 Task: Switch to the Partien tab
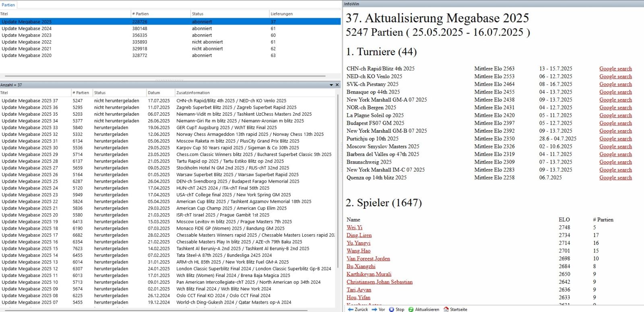8,5
